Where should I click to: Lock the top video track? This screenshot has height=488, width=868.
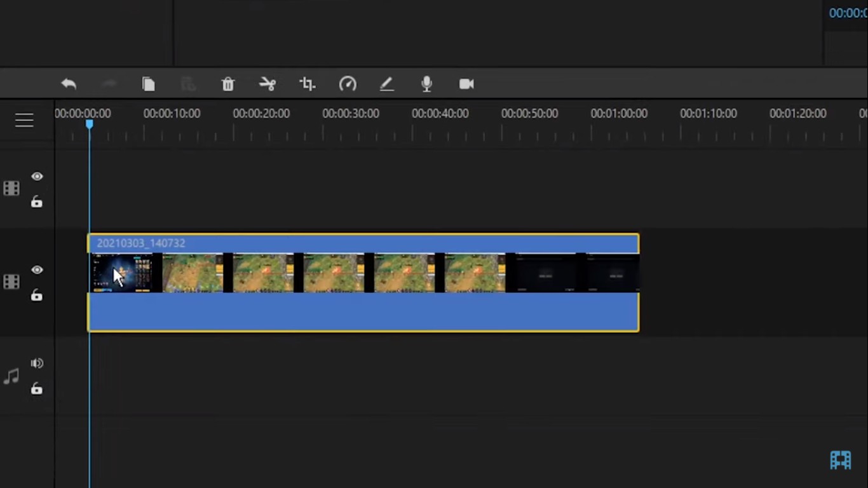pyautogui.click(x=37, y=202)
